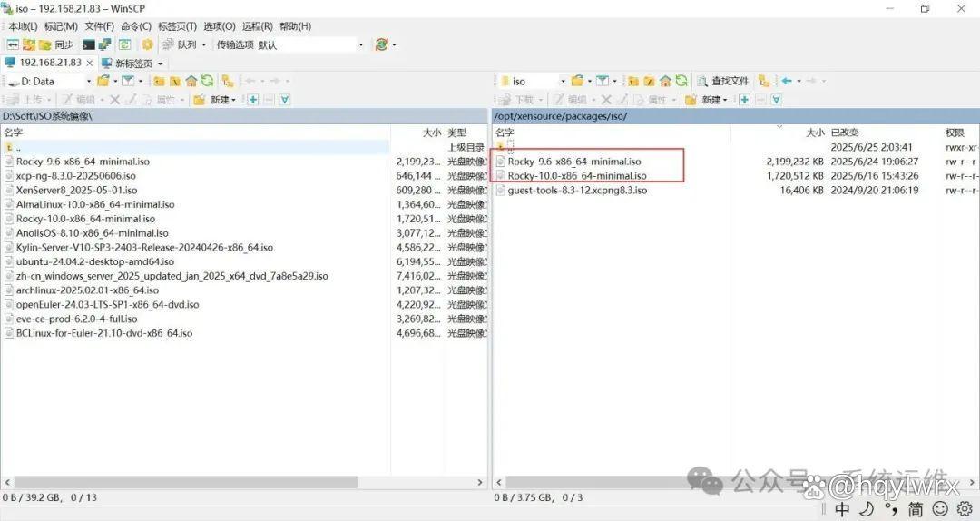980x521 pixels.
Task: Click remote panel open directory icon
Action: [x=577, y=81]
